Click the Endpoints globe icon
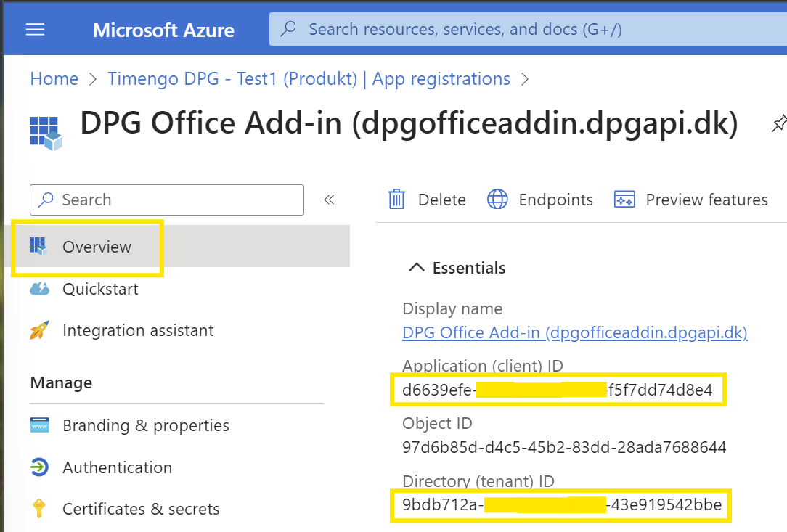This screenshot has width=787, height=532. click(x=497, y=200)
